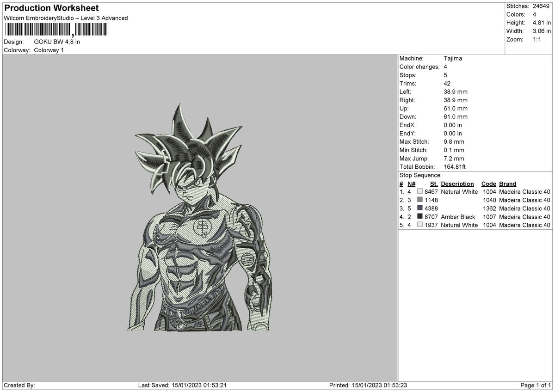The height and width of the screenshot is (392, 555).
Task: Click the stitch count 1148 in row 2
Action: point(431,200)
